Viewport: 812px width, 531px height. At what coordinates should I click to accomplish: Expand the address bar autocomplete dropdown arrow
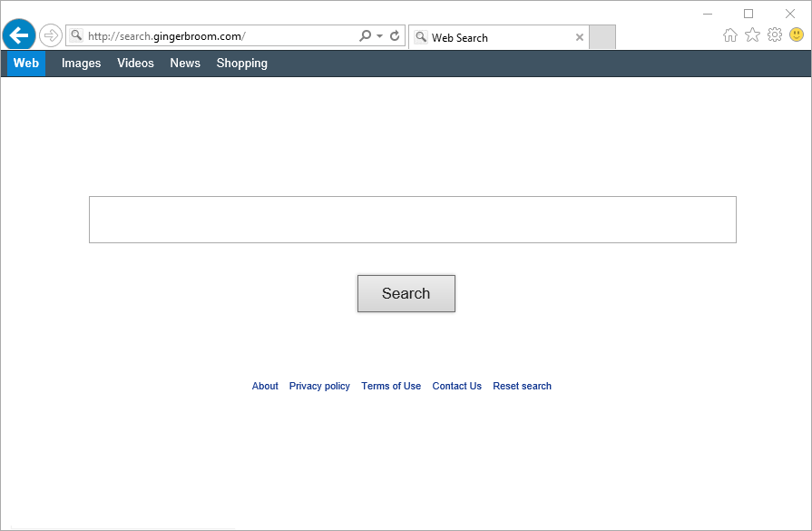379,35
